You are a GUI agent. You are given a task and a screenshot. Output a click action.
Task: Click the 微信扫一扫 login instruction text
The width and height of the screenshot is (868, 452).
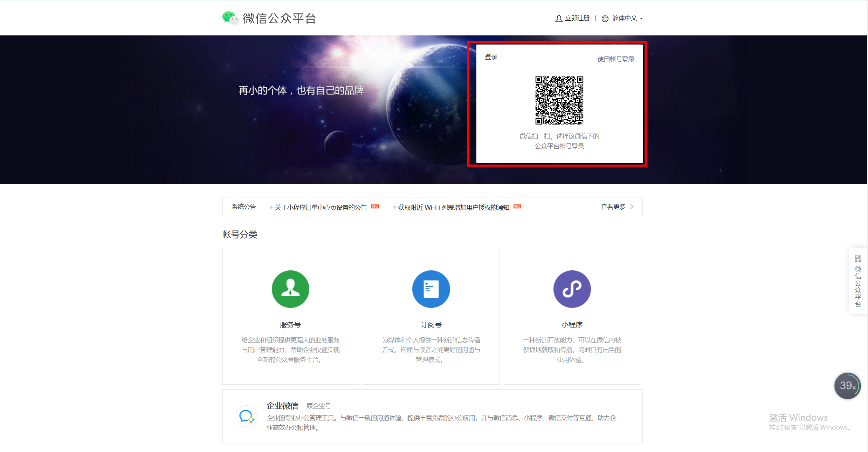[x=559, y=141]
